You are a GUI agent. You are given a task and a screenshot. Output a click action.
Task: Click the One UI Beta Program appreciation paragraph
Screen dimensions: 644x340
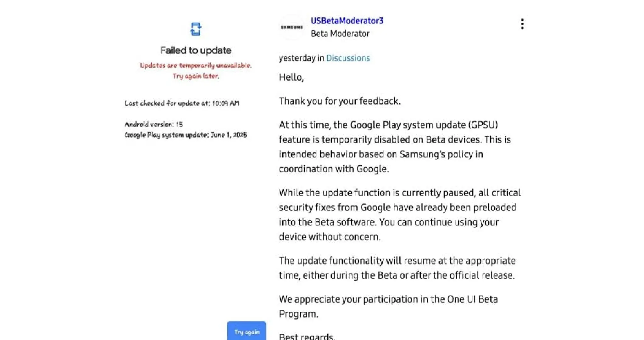pos(388,306)
